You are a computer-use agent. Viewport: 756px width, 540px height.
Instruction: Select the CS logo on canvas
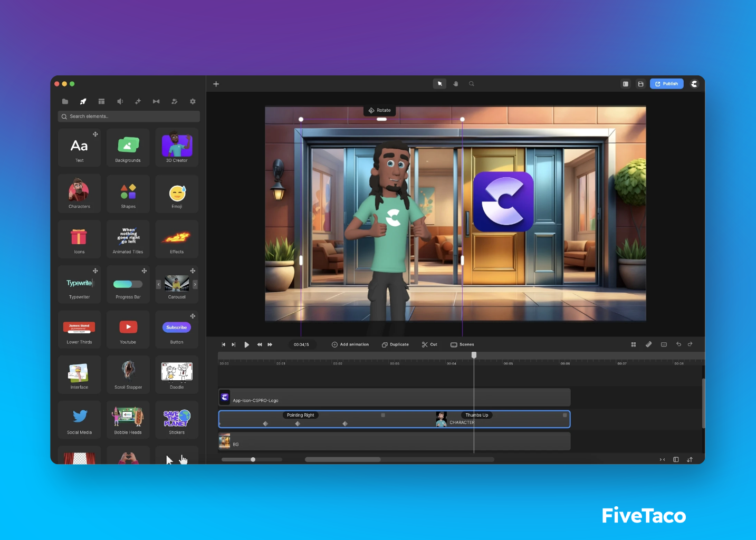coord(503,201)
